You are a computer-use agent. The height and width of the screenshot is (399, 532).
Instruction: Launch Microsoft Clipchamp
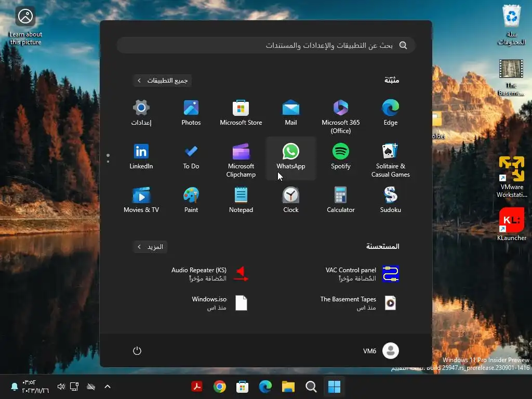[241, 159]
